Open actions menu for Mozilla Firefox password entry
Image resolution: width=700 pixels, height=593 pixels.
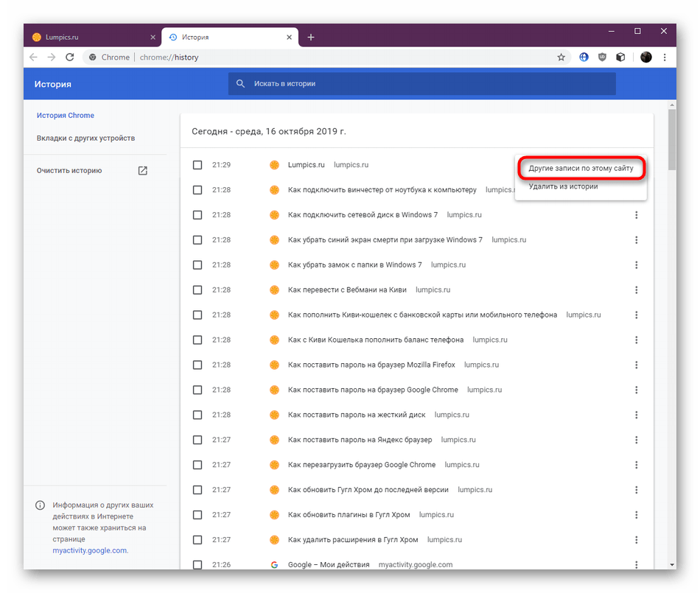[x=636, y=365]
